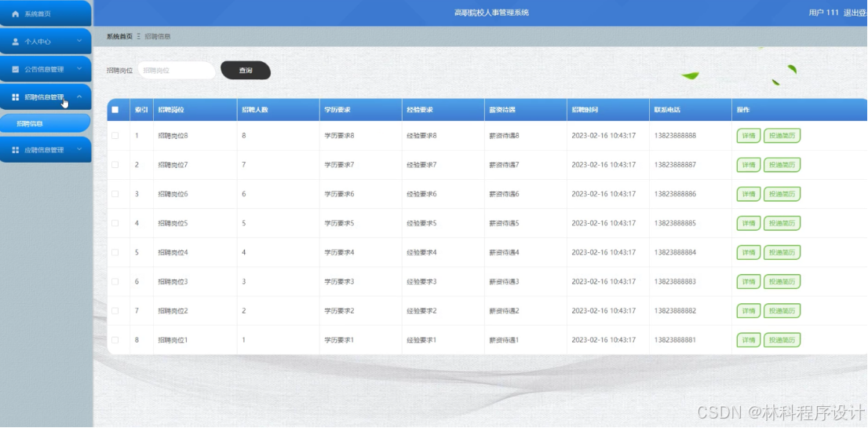
Task: Check the checkbox for row 招聘岗位3
Action: [x=115, y=281]
